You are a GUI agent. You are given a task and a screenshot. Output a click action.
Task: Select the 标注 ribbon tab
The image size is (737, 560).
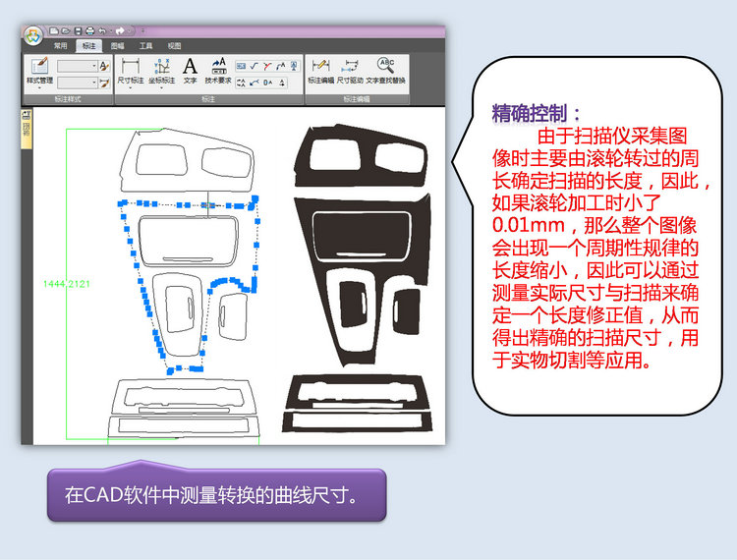click(x=88, y=45)
